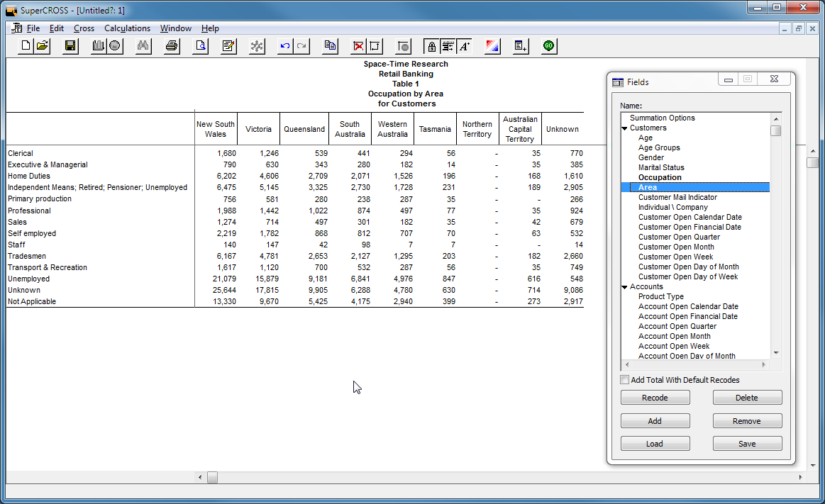Collapse the Customers group in the field tree
Viewport: 825px width, 504px height.
[625, 128]
